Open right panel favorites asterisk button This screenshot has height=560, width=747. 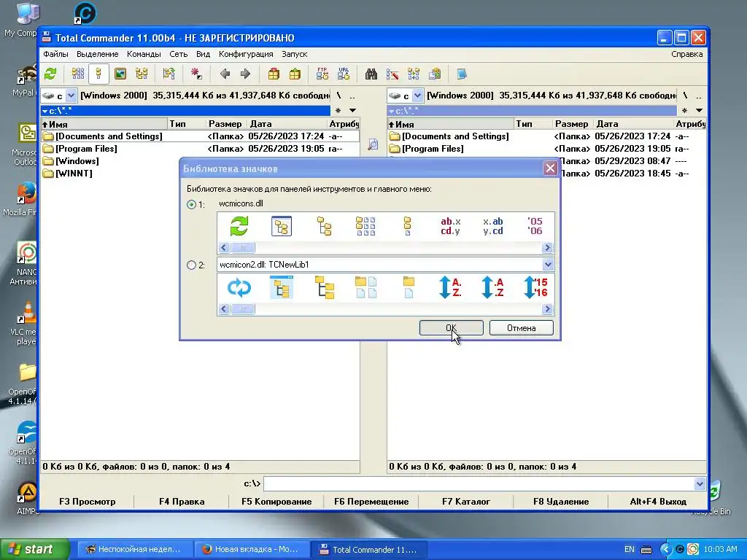pyautogui.click(x=684, y=111)
